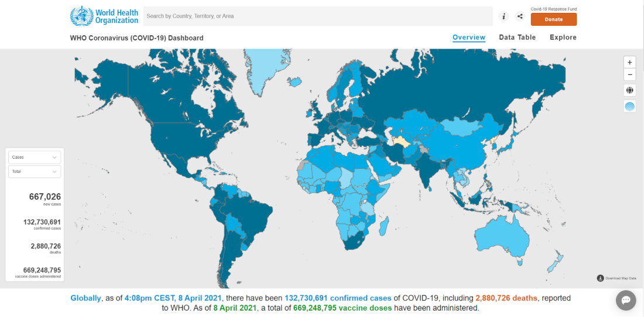Select the Overview tab
The height and width of the screenshot is (317, 644).
tap(469, 38)
